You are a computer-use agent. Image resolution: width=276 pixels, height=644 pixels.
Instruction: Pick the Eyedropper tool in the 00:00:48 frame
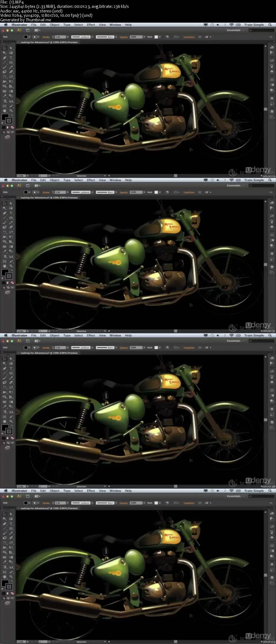point(5,407)
